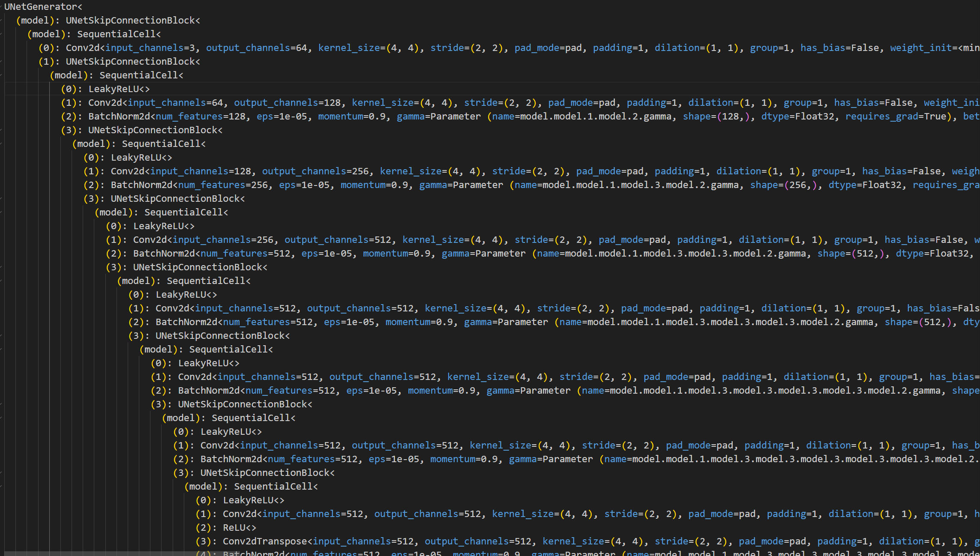Screen dimensions: 980x556
Task: Click shape=(256,) value
Action: (784, 185)
